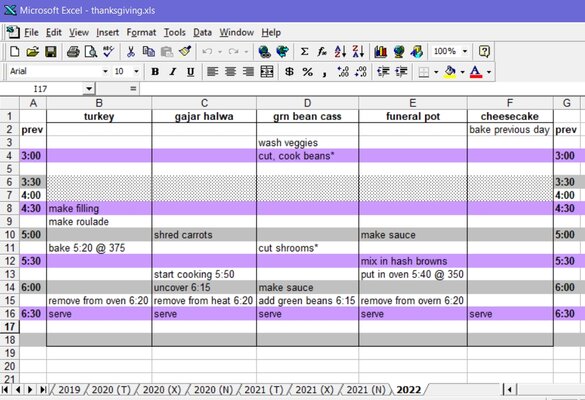Screen dimensions: 585x400
Task: Copy selection with the Copy icon
Action: coord(149,51)
